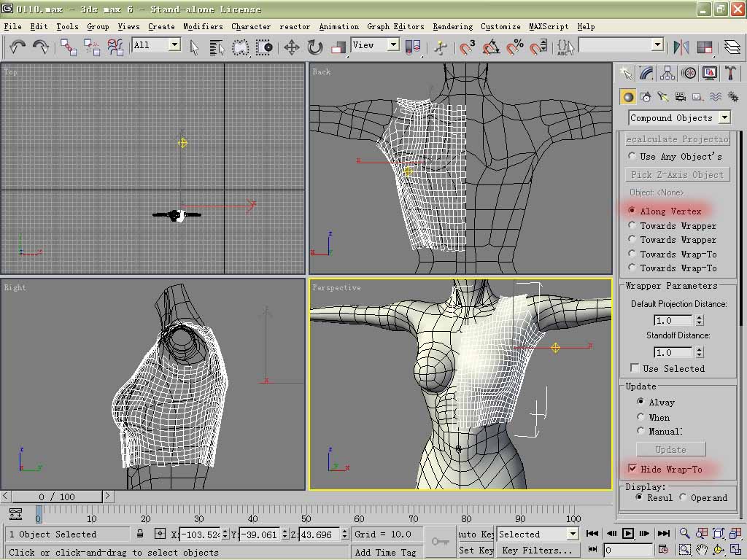
Task: Click the time slider showing 0 / 100
Action: 57,497
